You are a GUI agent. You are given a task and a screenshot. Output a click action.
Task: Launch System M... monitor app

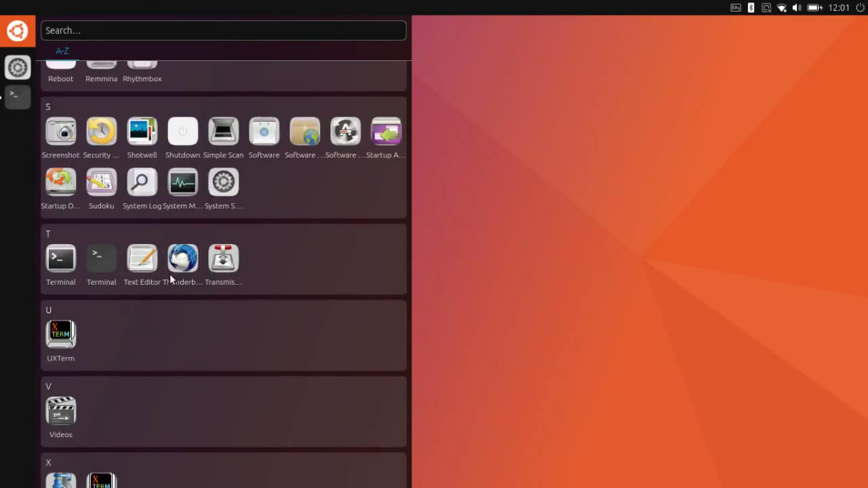182,182
